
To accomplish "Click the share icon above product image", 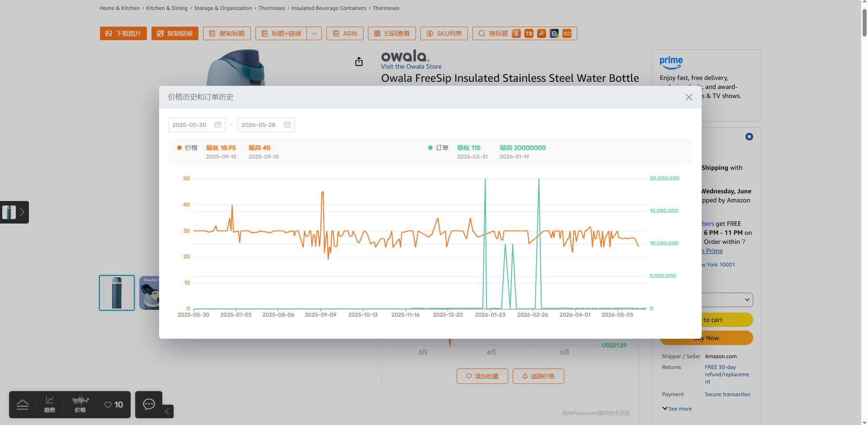I will (359, 61).
